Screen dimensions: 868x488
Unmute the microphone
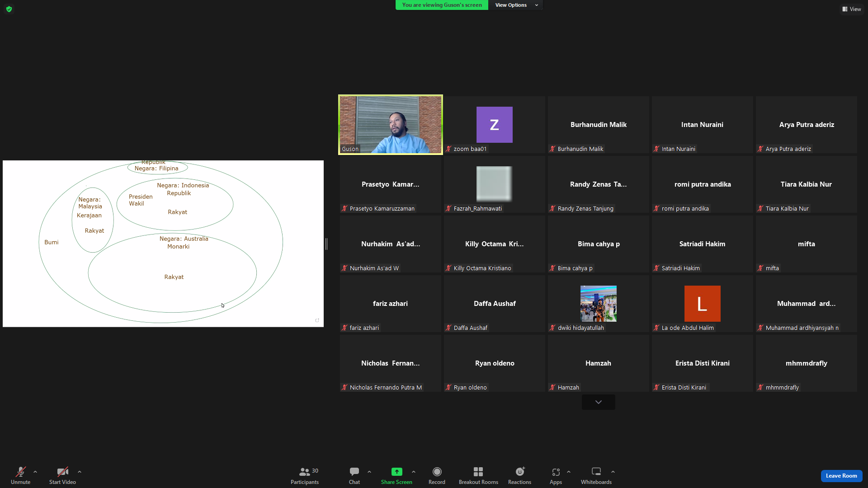pos(20,475)
